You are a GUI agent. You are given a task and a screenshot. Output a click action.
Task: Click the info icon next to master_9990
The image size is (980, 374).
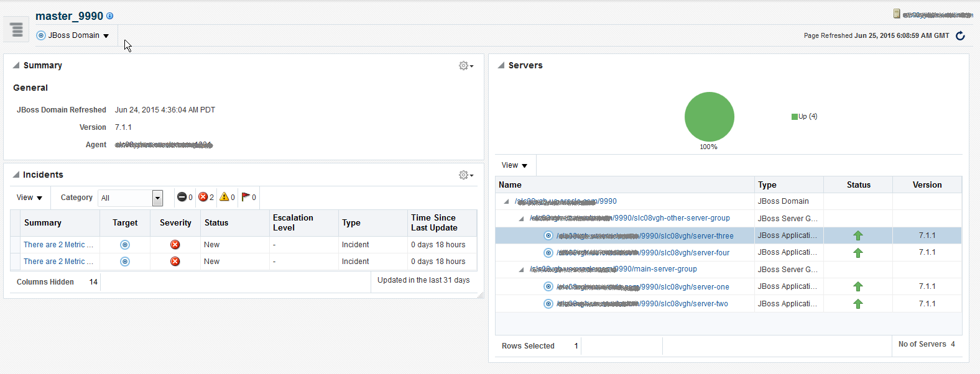pyautogui.click(x=110, y=16)
